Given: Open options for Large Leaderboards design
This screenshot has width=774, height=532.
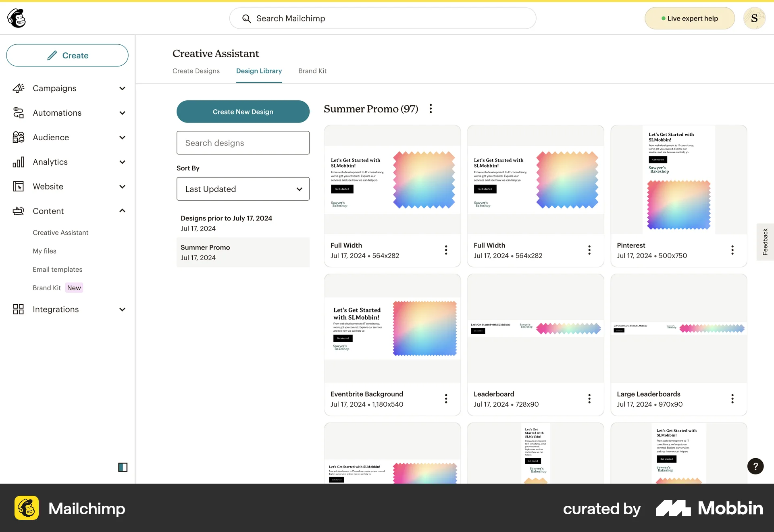Looking at the screenshot, I should [x=732, y=399].
